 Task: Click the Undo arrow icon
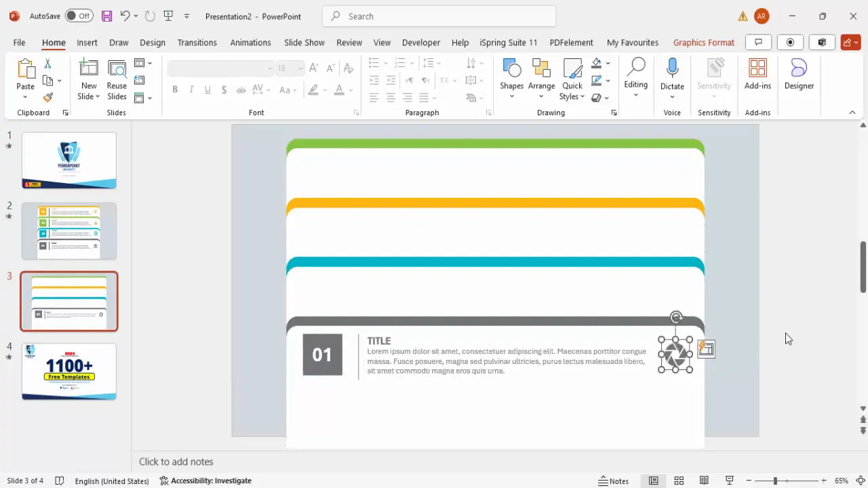click(125, 16)
